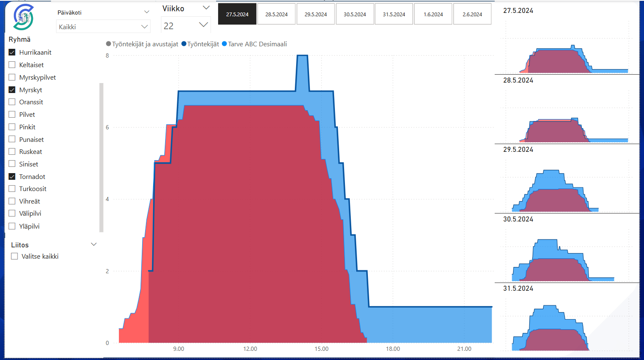Click the dark blue Työntekijät legend marker
Screen dimensions: 644x360
(x=184, y=44)
